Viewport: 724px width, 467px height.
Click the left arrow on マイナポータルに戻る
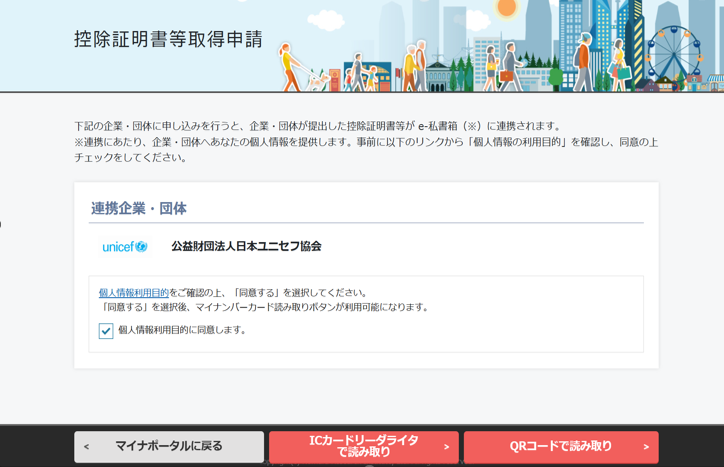click(87, 447)
